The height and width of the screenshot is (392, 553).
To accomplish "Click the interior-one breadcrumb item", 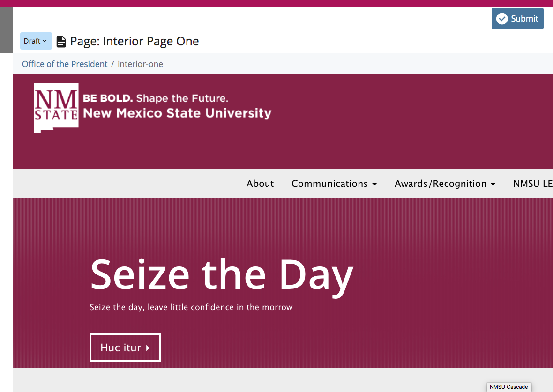I will tap(140, 64).
